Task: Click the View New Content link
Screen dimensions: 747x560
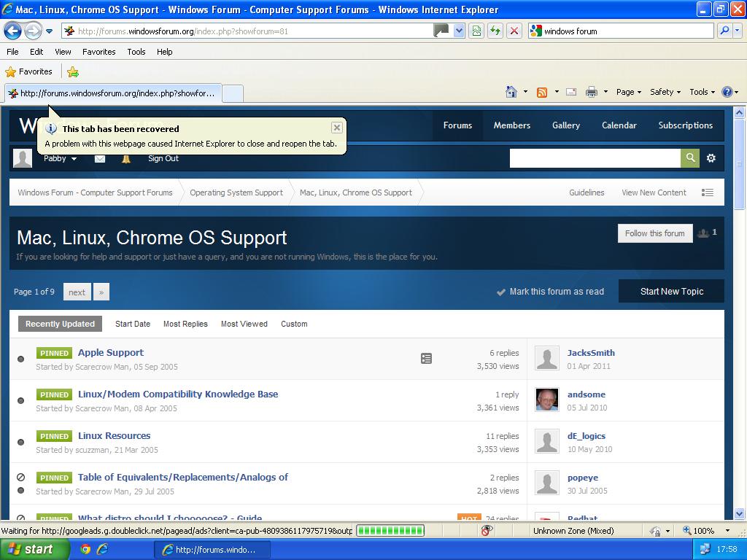Action: 654,192
